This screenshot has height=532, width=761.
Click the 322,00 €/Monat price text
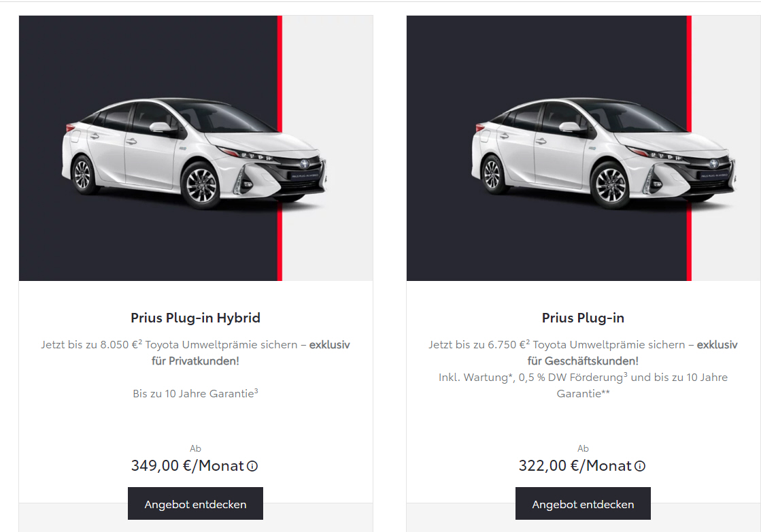click(x=575, y=466)
